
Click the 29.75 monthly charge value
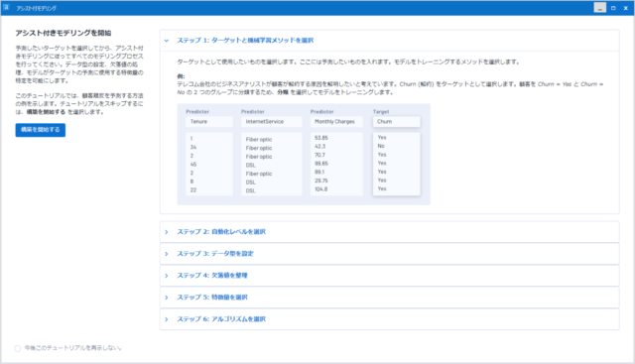321,181
